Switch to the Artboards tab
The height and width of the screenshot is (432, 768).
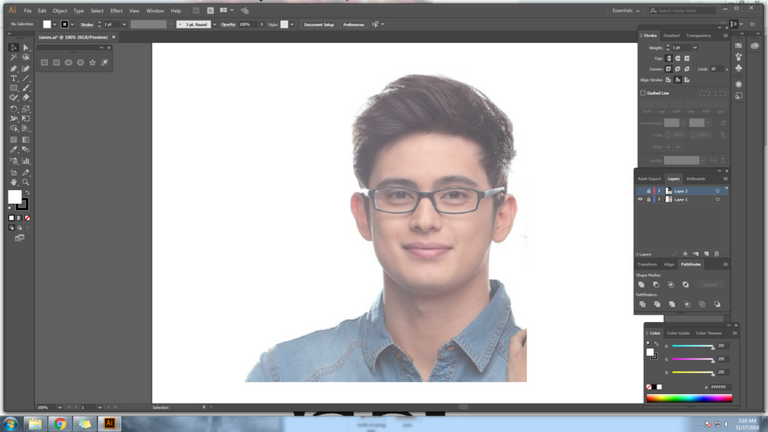click(x=695, y=179)
